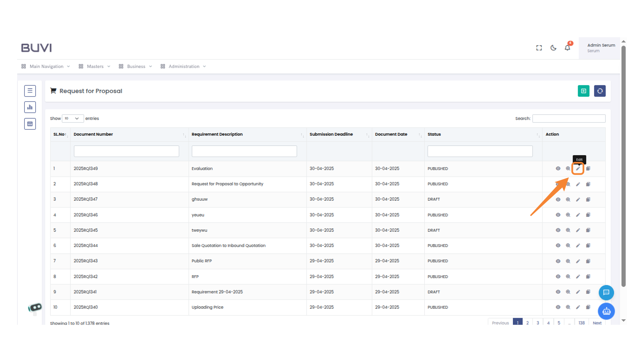Enter fullscreen mode via header icon
This screenshot has height=362, width=644.
click(x=539, y=48)
